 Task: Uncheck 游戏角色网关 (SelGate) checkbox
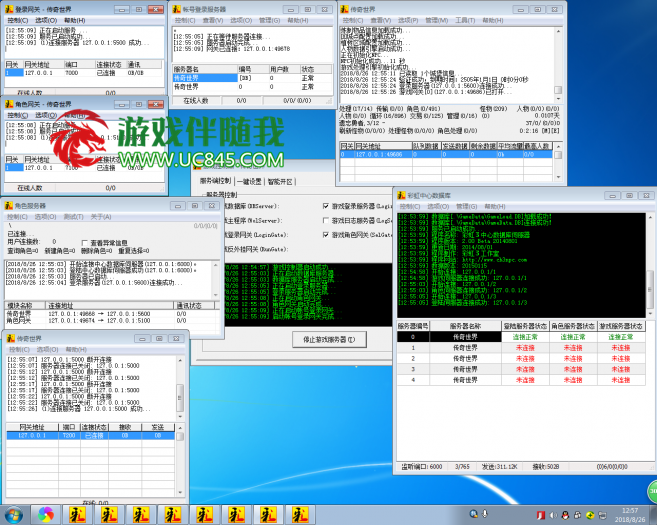coord(326,235)
